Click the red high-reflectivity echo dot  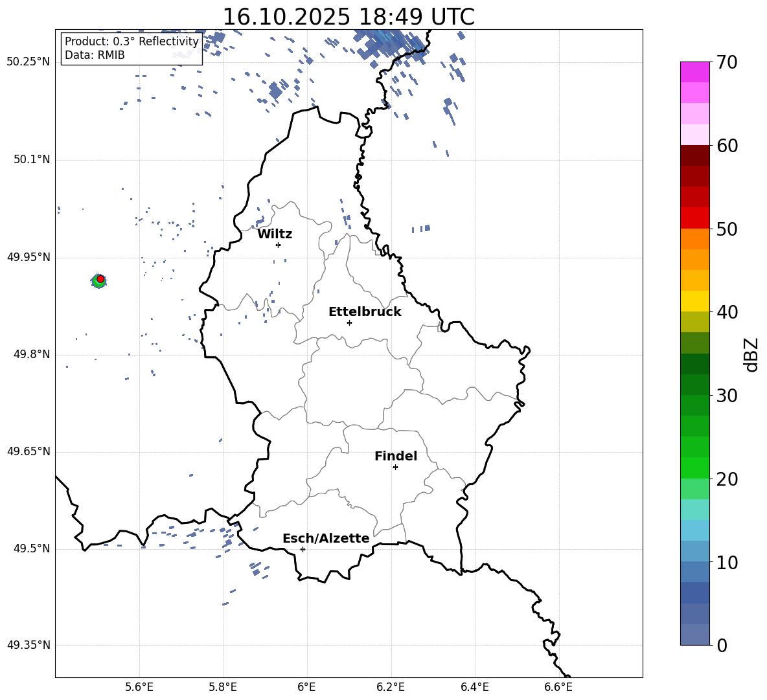point(100,278)
